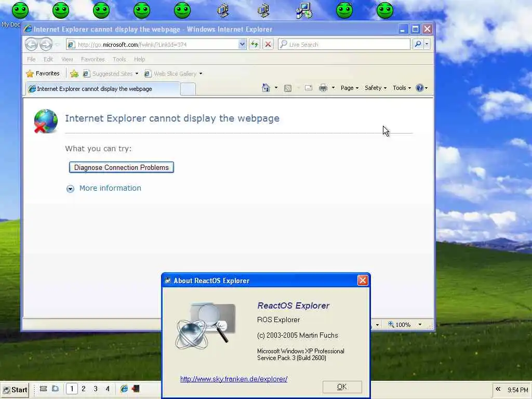Expand the Web Slice Gallery dropdown
Image resolution: width=532 pixels, height=399 pixels.
pyautogui.click(x=201, y=74)
